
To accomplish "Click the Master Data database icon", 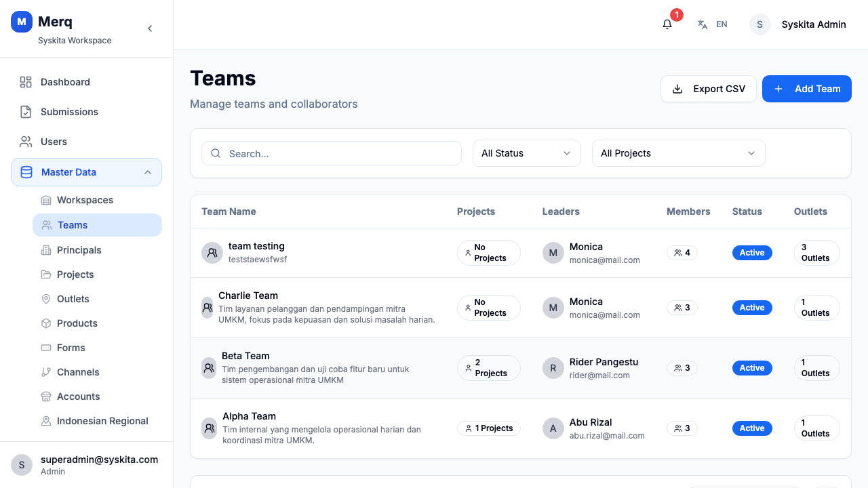I will coord(26,172).
